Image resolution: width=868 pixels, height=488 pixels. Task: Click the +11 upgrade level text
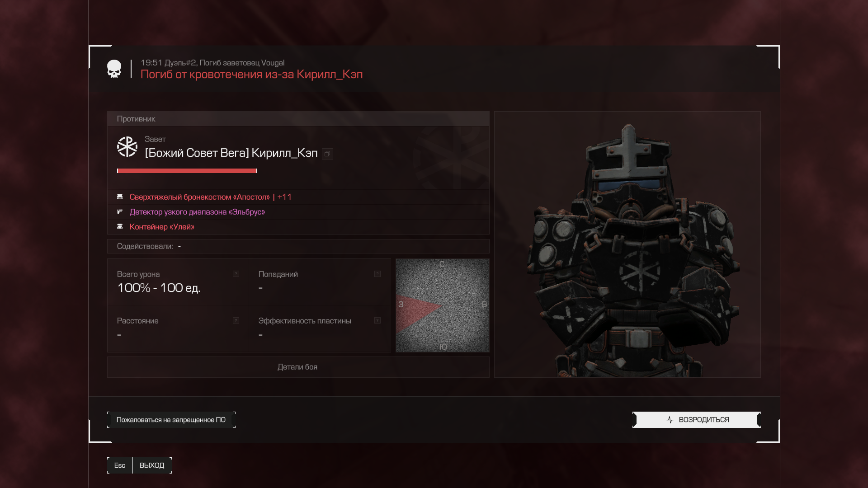[284, 197]
